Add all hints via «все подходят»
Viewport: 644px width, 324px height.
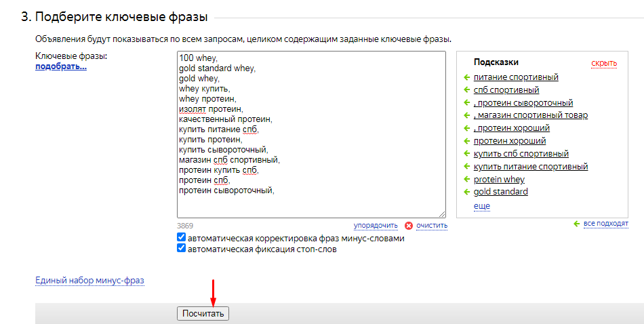pos(605,224)
